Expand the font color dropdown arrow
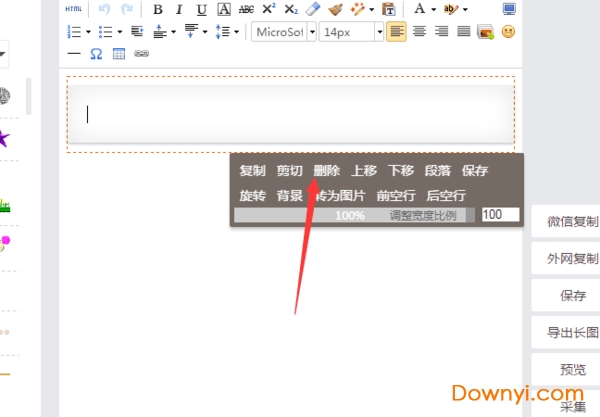 click(x=433, y=9)
